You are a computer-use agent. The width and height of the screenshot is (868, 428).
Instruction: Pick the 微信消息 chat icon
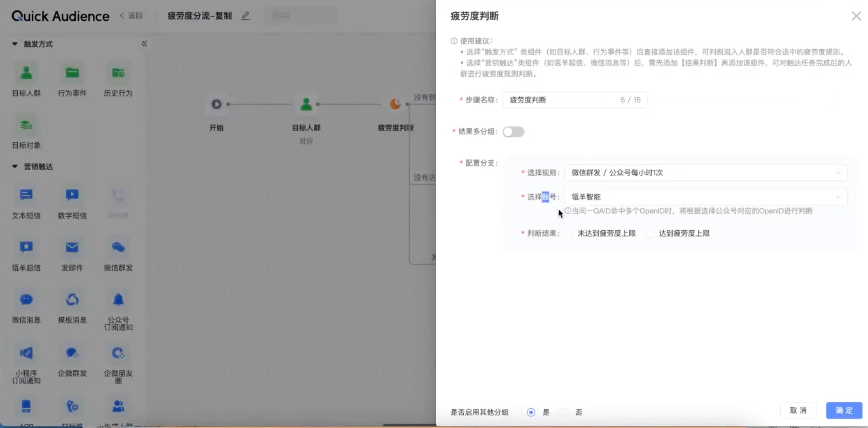point(26,300)
